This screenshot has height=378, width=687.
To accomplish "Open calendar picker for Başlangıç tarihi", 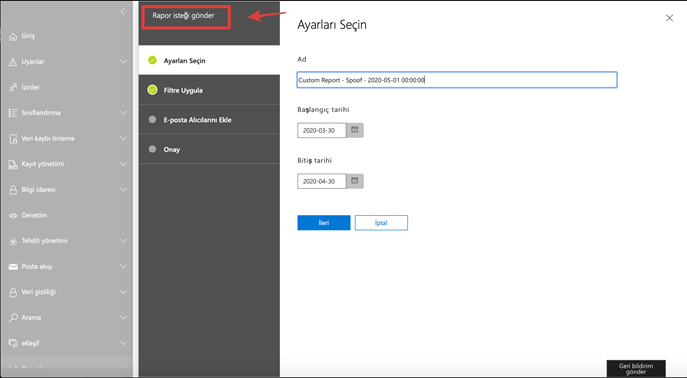I will (355, 130).
